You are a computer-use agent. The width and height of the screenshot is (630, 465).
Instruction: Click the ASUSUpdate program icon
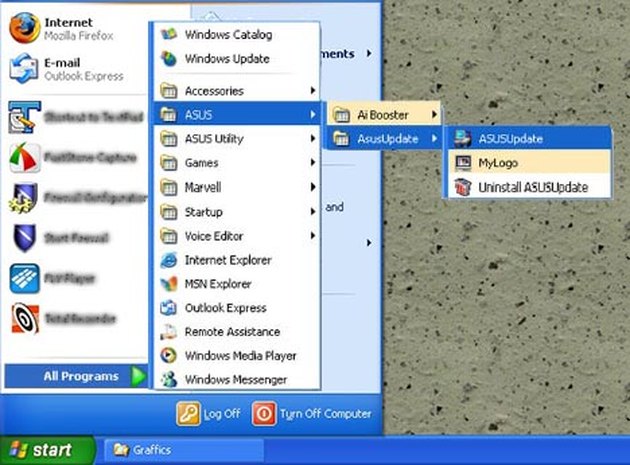click(463, 139)
